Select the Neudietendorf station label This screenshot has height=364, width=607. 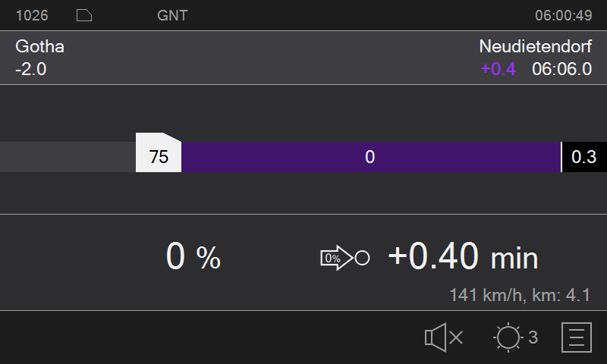pyautogui.click(x=536, y=47)
